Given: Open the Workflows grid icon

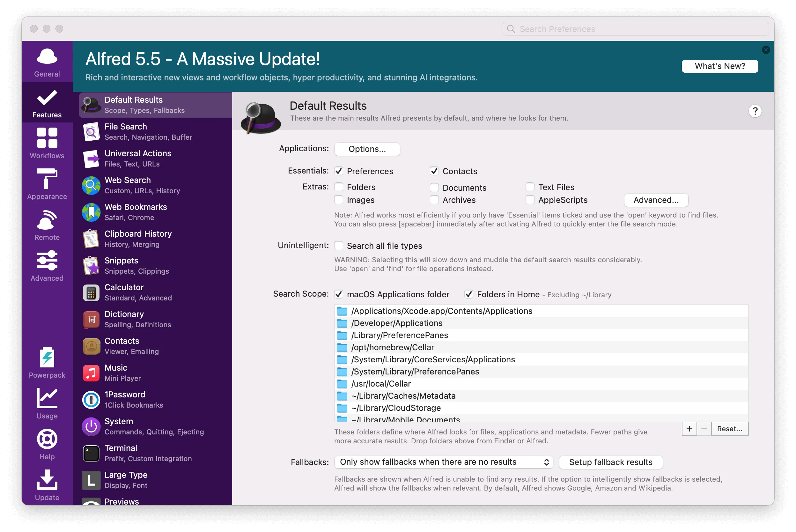Looking at the screenshot, I should [47, 138].
